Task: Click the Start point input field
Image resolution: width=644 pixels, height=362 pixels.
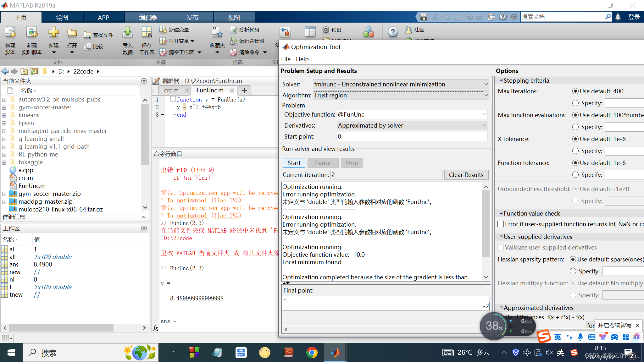Action: point(411,136)
